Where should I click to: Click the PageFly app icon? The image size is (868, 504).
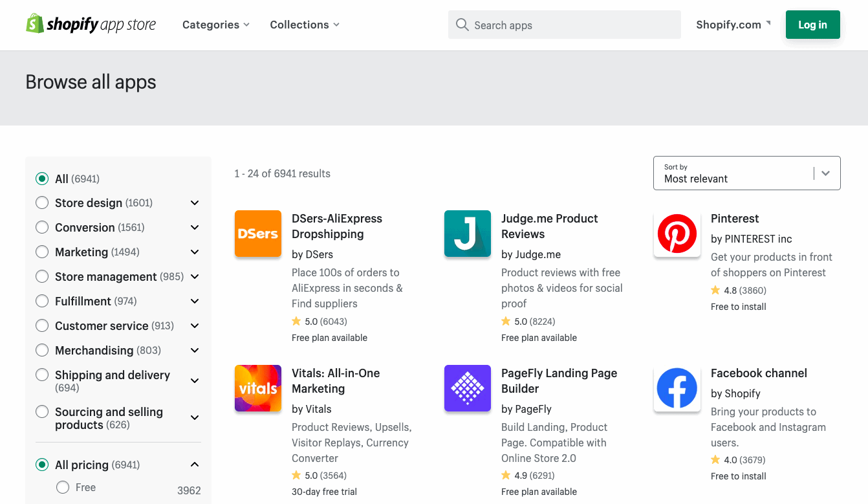click(x=467, y=388)
